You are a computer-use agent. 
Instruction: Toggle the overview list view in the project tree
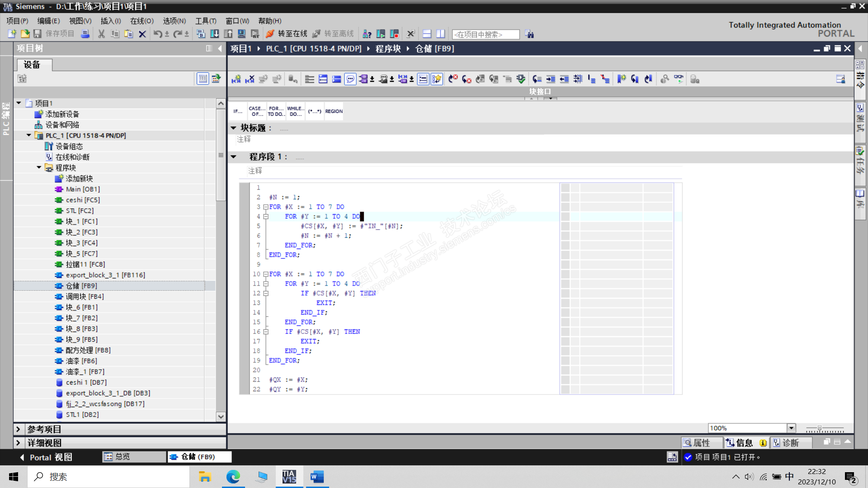[203, 79]
